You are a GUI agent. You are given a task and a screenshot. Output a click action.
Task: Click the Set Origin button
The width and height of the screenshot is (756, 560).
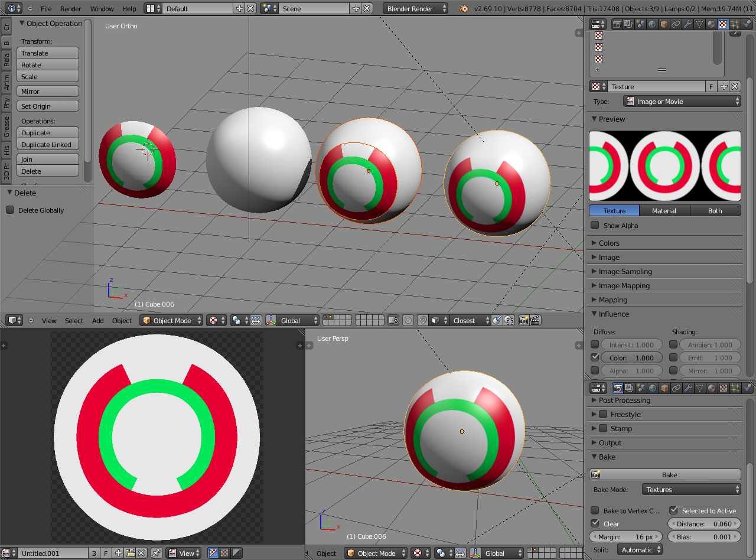tap(48, 106)
